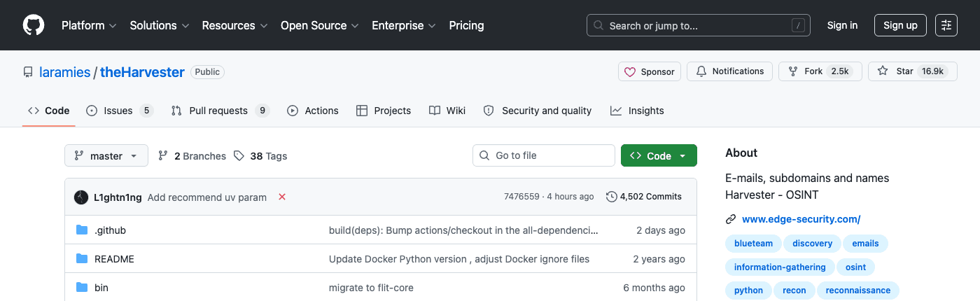Image resolution: width=980 pixels, height=301 pixels.
Task: Click the README folder icon
Action: coord(82,258)
